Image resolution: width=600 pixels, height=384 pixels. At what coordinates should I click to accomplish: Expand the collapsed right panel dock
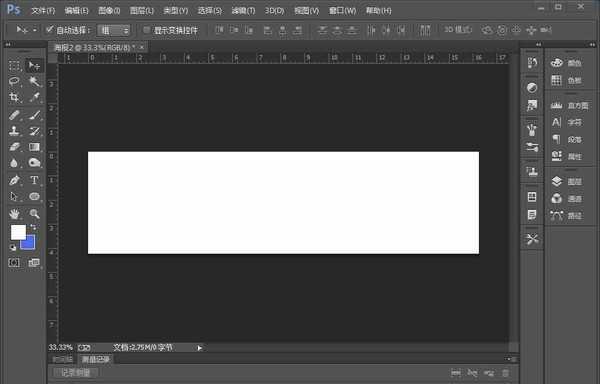click(538, 45)
